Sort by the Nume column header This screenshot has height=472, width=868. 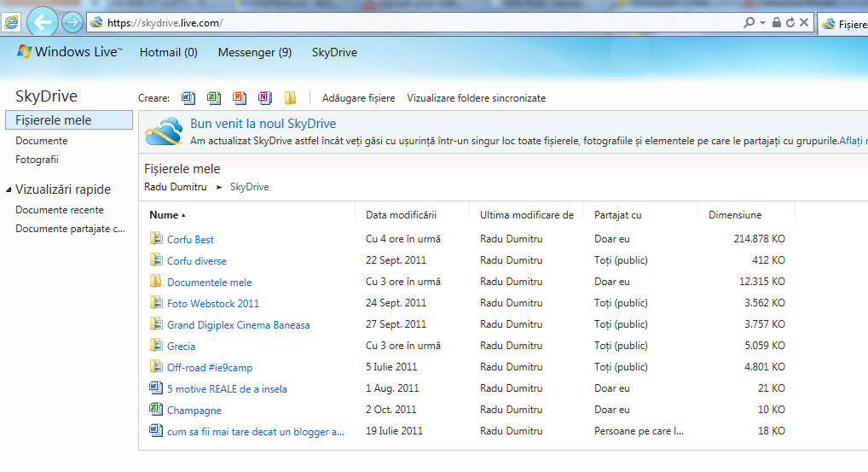pos(167,215)
